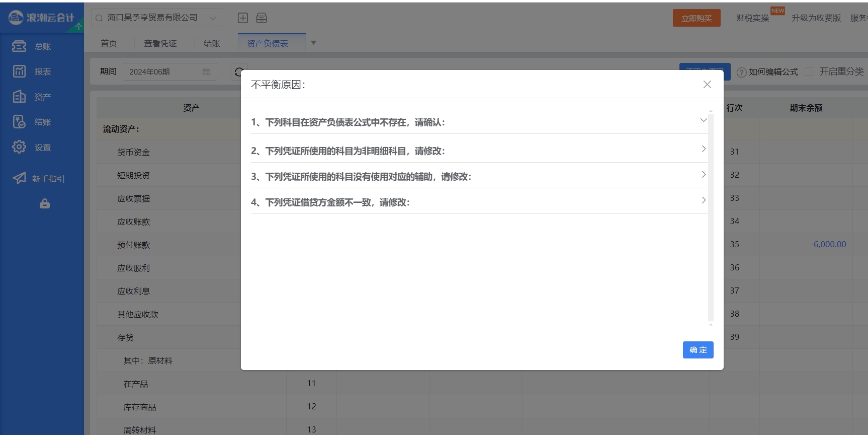
Task: Click the 预付账款 row
Action: 133,245
